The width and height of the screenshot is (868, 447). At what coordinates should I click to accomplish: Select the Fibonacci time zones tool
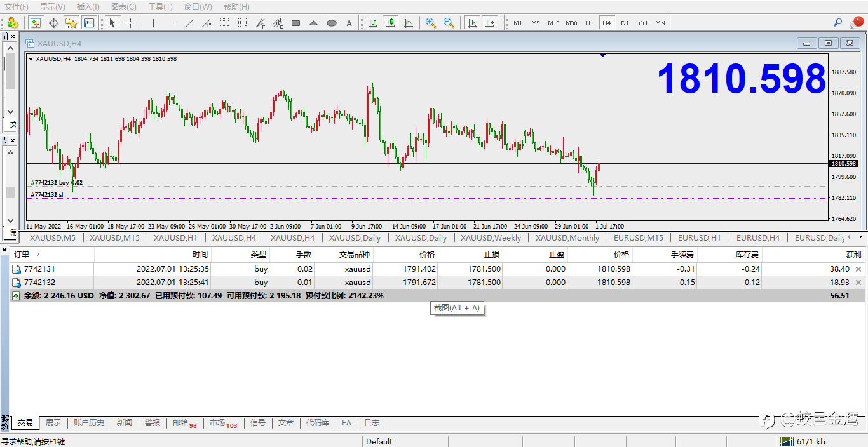click(243, 23)
